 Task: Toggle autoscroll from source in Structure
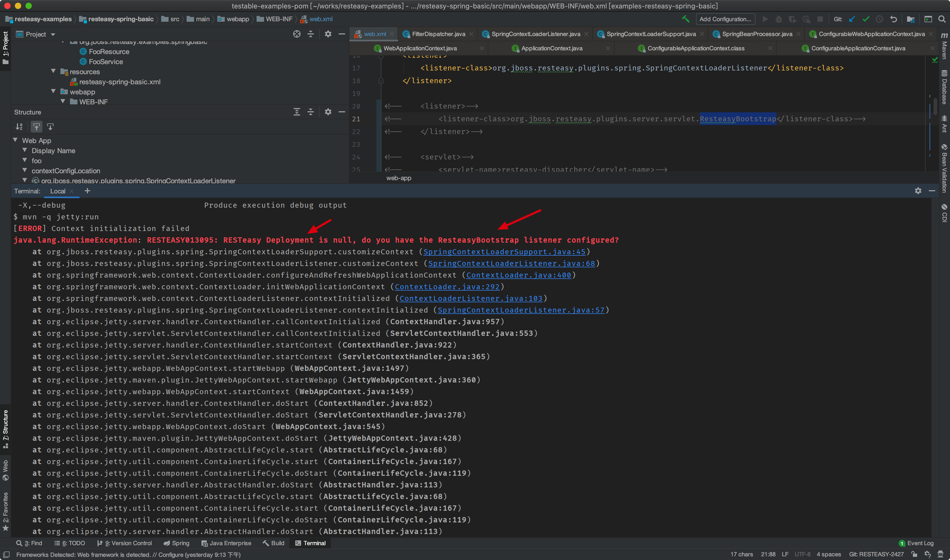coord(50,127)
